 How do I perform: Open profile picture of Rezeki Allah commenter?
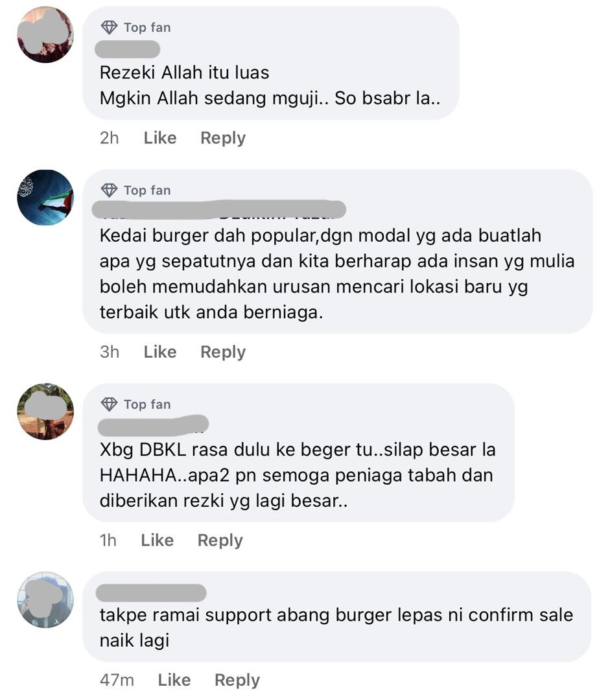point(45,34)
